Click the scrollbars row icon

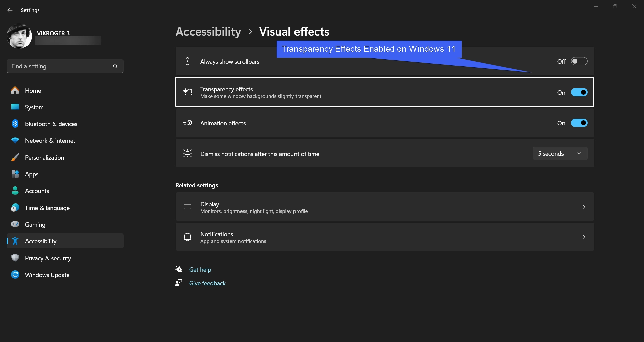click(187, 61)
